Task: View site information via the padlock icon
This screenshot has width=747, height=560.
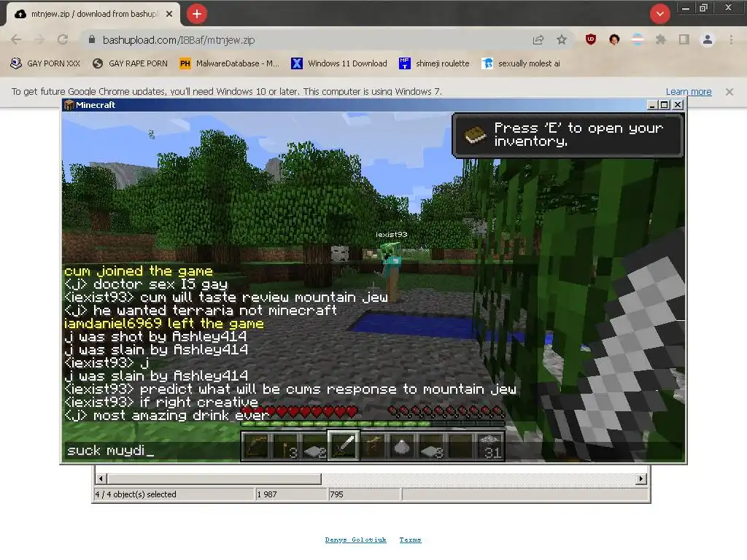Action: click(x=92, y=40)
